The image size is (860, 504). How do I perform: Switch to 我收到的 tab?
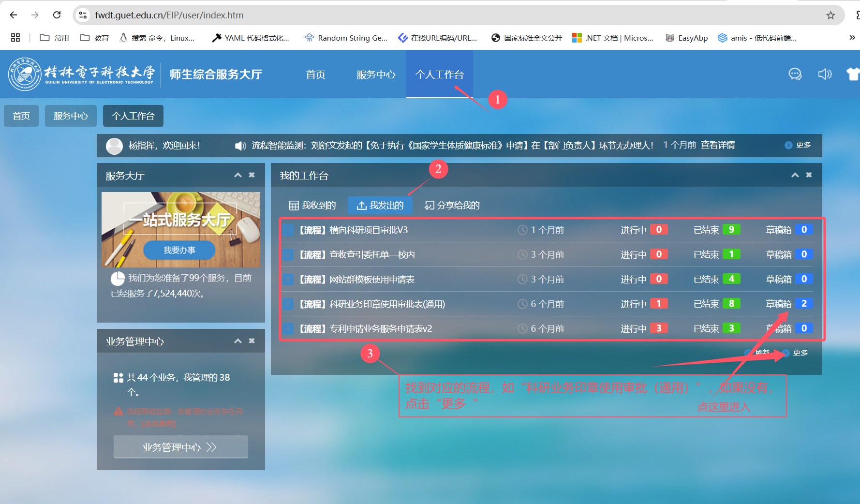click(x=312, y=206)
